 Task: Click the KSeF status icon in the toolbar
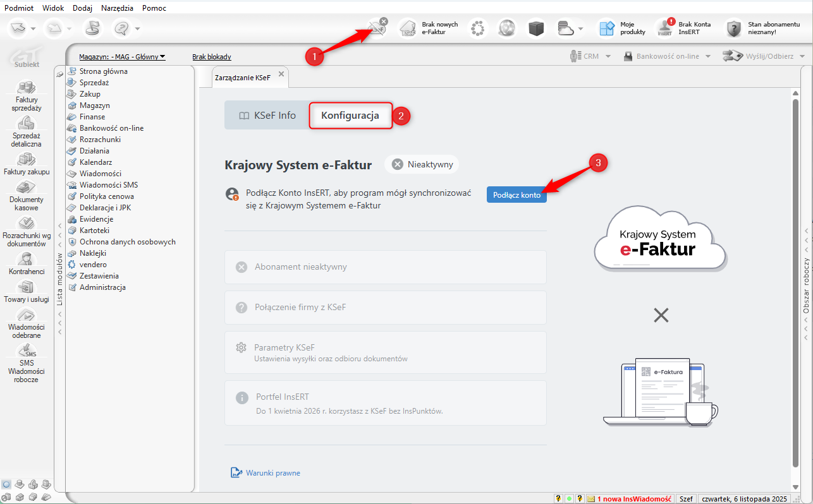pyautogui.click(x=377, y=28)
